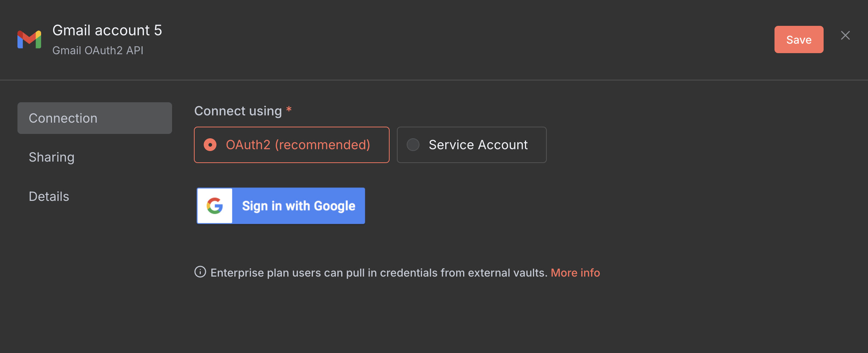Select the Service Account radio circle
The image size is (868, 353).
click(x=413, y=145)
